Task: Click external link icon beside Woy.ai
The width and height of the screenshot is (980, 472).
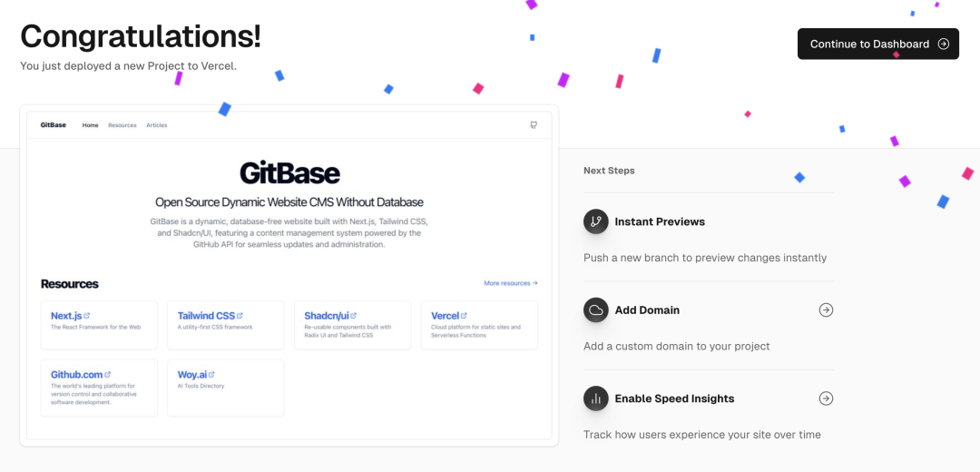Action: coord(211,375)
